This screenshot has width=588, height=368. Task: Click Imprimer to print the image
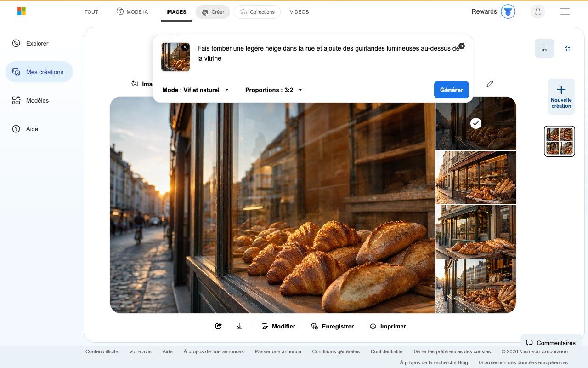388,326
